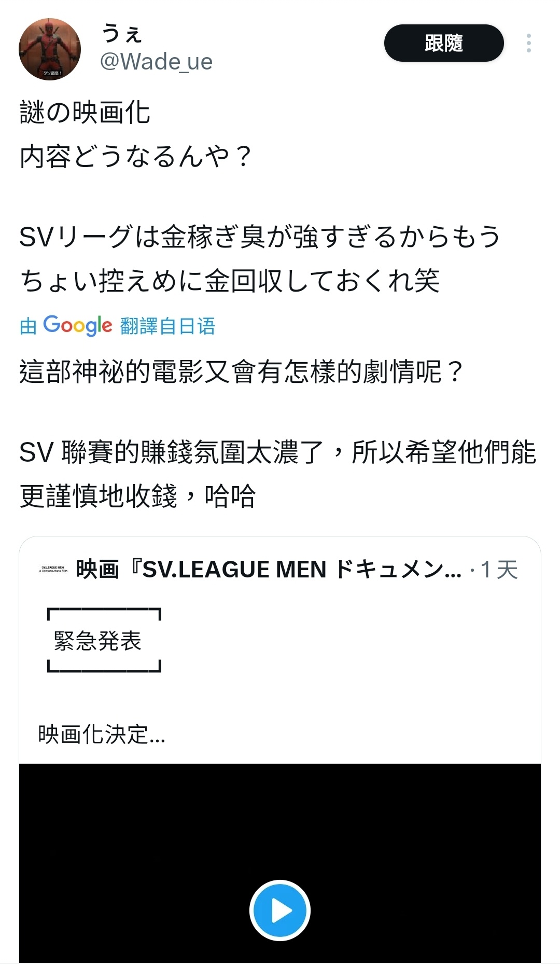560x966 pixels.
Task: Open the @Wade_ue handle link
Action: tap(156, 62)
